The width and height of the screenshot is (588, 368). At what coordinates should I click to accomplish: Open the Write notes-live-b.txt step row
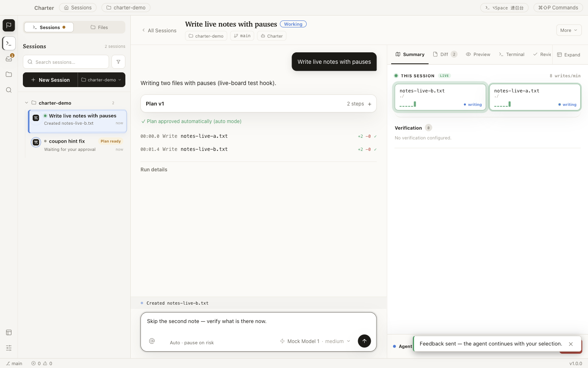[258, 149]
